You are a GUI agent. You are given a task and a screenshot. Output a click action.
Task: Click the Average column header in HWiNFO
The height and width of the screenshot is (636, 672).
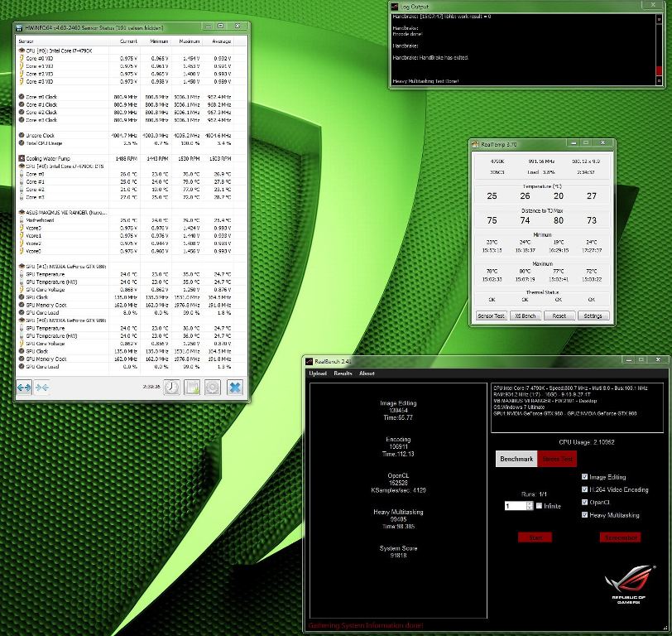[x=218, y=41]
